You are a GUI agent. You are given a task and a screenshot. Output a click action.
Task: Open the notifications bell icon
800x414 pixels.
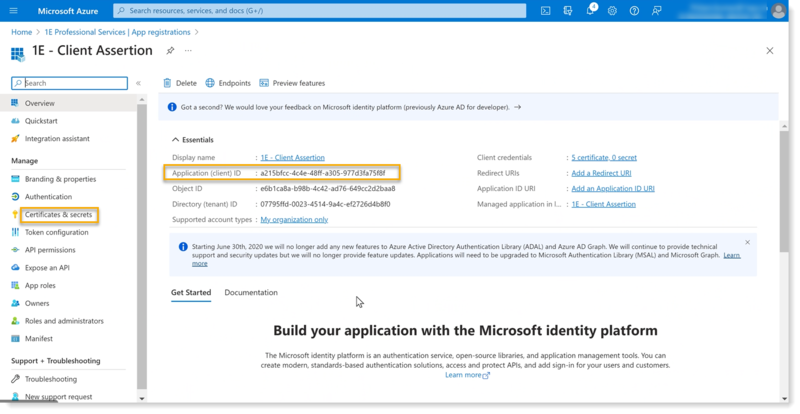pos(588,12)
